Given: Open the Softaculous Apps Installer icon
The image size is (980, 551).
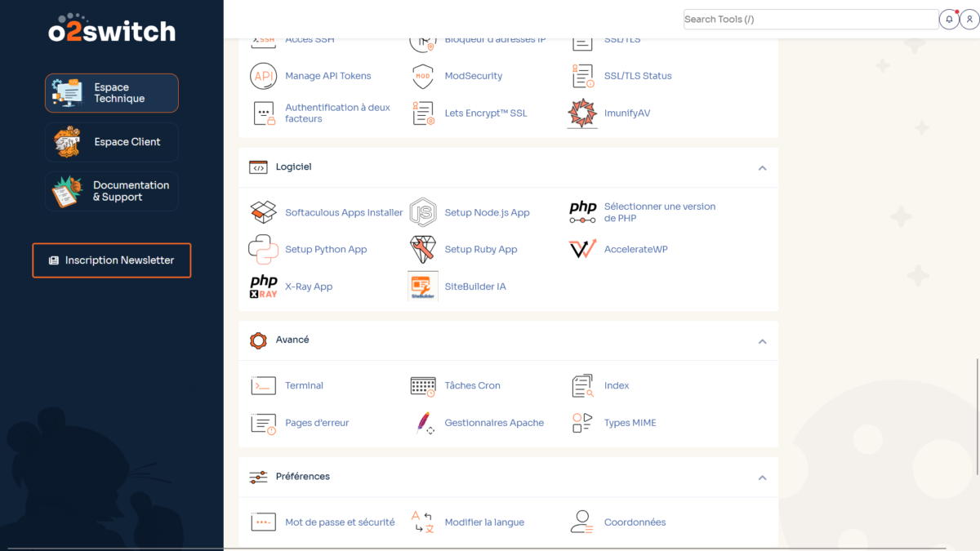Looking at the screenshot, I should click(263, 212).
